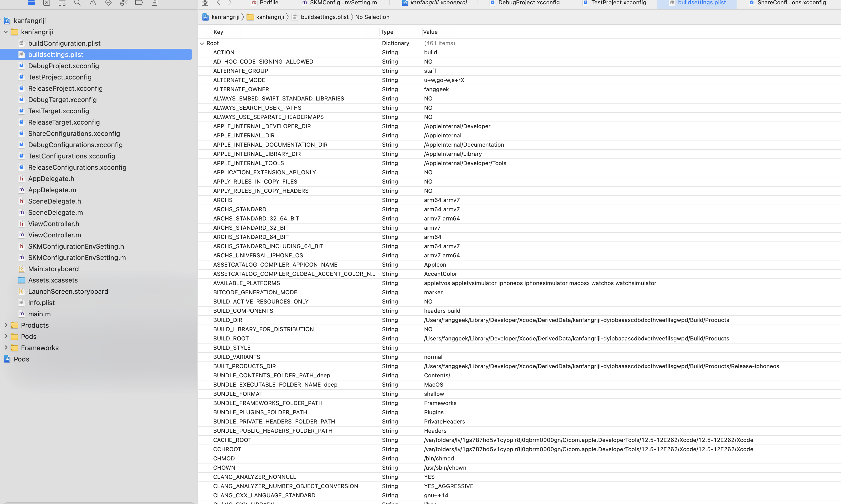Select ReleaseTarget.xcconfig in the file list
Image resolution: width=841 pixels, height=504 pixels.
click(64, 122)
